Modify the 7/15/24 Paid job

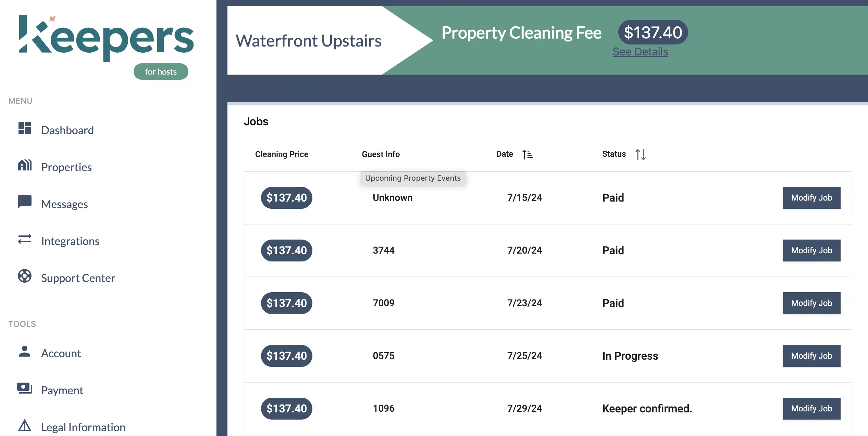(811, 198)
